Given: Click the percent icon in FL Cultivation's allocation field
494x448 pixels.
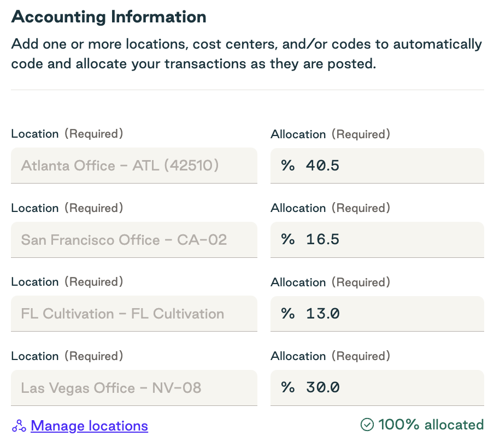Looking at the screenshot, I should [x=288, y=314].
